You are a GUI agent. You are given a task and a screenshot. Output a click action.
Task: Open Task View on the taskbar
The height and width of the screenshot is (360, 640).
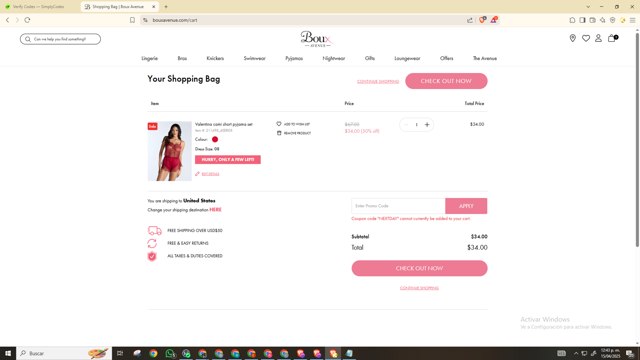click(120, 353)
